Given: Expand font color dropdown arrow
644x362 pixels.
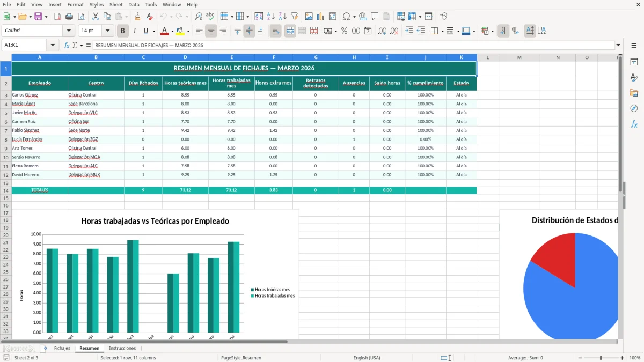Looking at the screenshot, I should [x=172, y=31].
